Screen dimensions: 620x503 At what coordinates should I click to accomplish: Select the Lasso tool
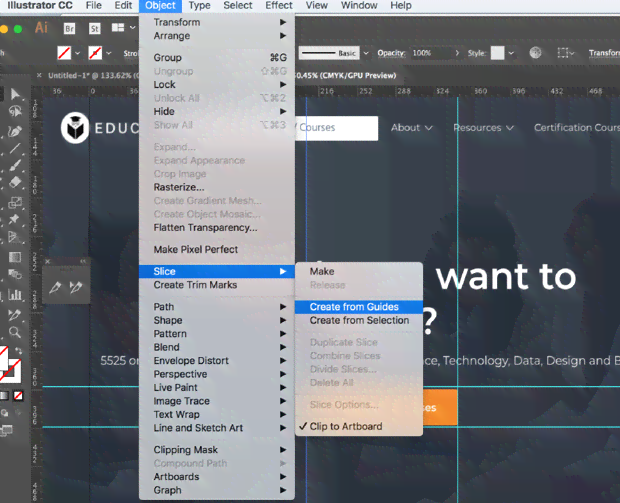click(15, 112)
